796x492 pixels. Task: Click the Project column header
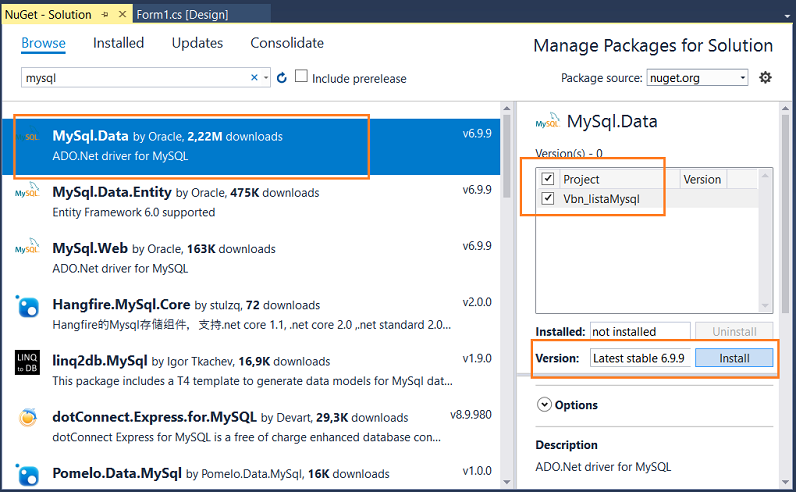(x=581, y=179)
